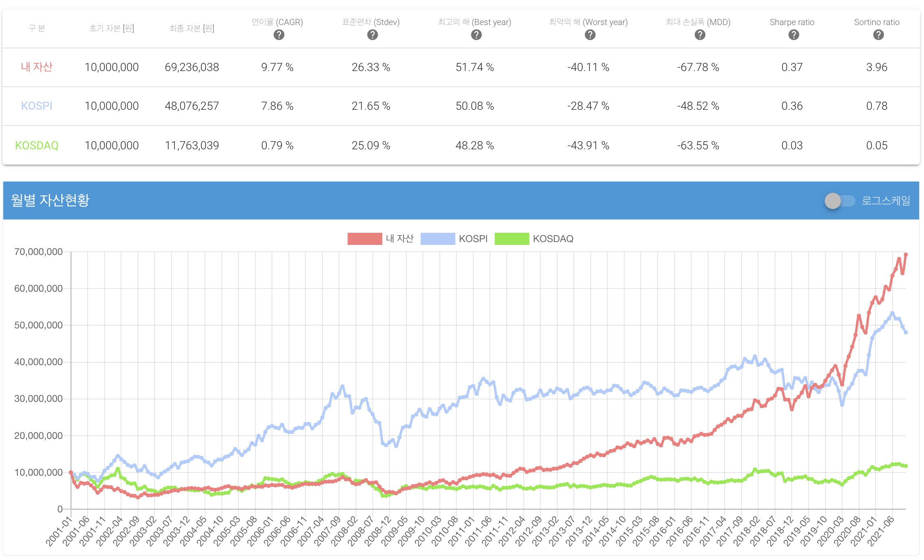Open the Worst year help icon
924x560 pixels.
590,35
